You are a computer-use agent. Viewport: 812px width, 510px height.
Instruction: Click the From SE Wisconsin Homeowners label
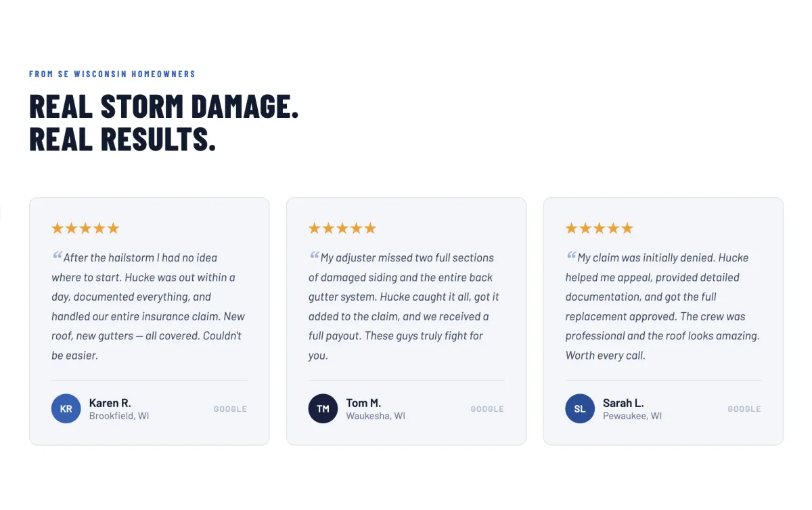[112, 74]
